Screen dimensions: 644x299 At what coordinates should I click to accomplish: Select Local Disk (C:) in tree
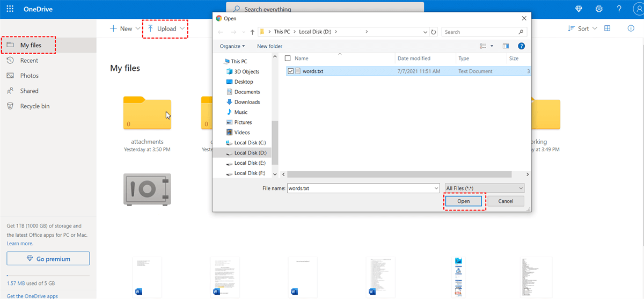point(250,143)
